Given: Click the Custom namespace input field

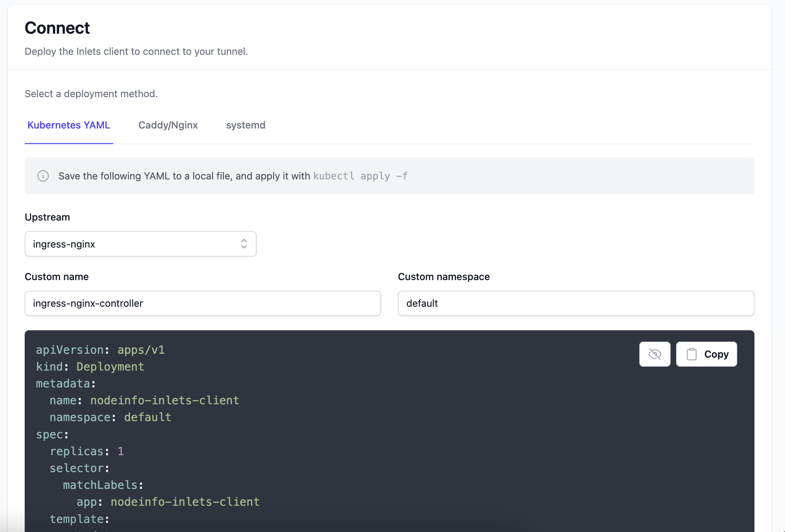Looking at the screenshot, I should [576, 303].
